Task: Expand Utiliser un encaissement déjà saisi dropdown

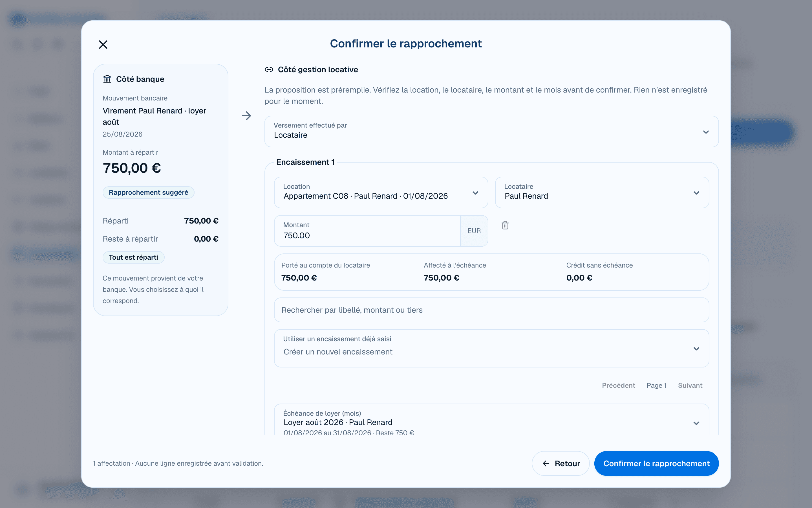Action: coord(491,348)
